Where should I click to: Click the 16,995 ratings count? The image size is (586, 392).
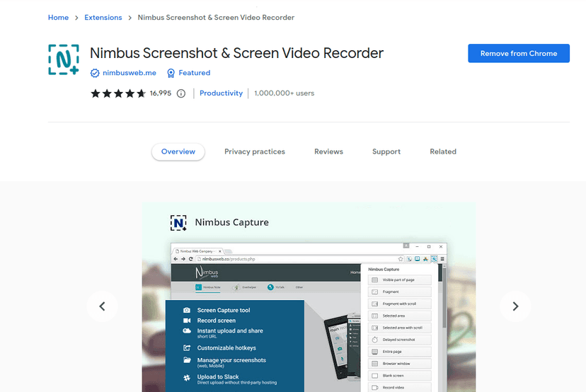[161, 93]
